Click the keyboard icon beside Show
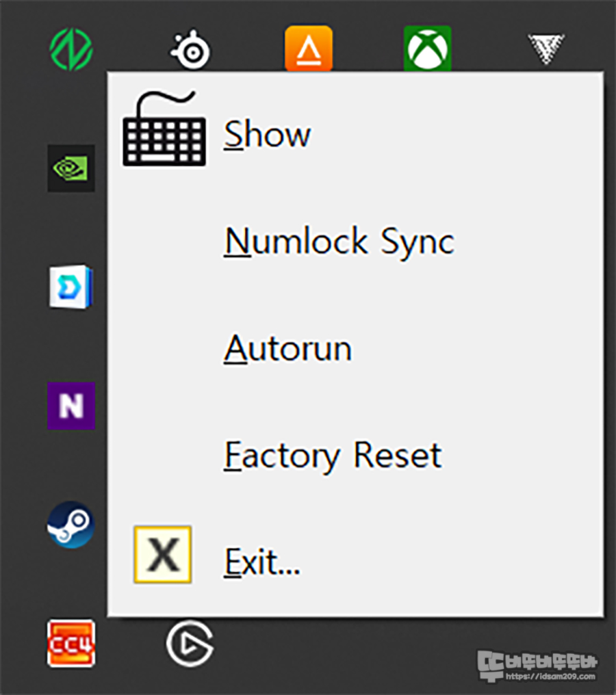Screen dimensions: 616x695 point(164,129)
